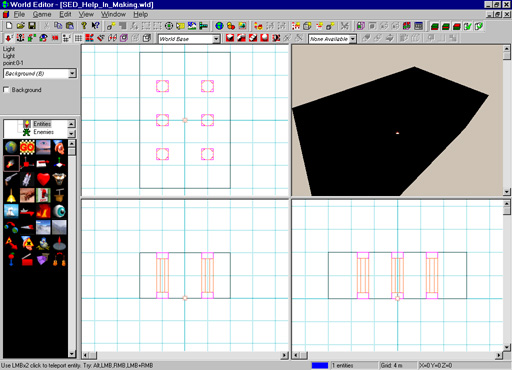Click the blue color box in status bar
This screenshot has width=512, height=370.
[320, 365]
